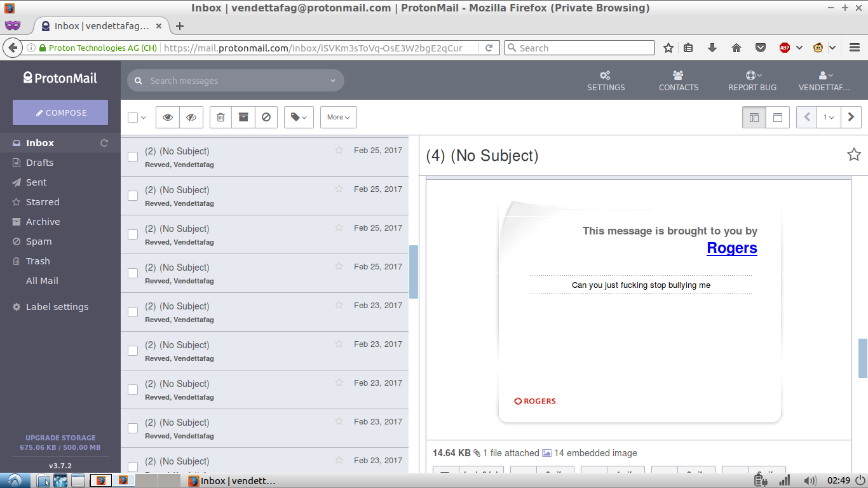
Task: Select the Inbox | vendettafag tab
Action: tap(102, 26)
